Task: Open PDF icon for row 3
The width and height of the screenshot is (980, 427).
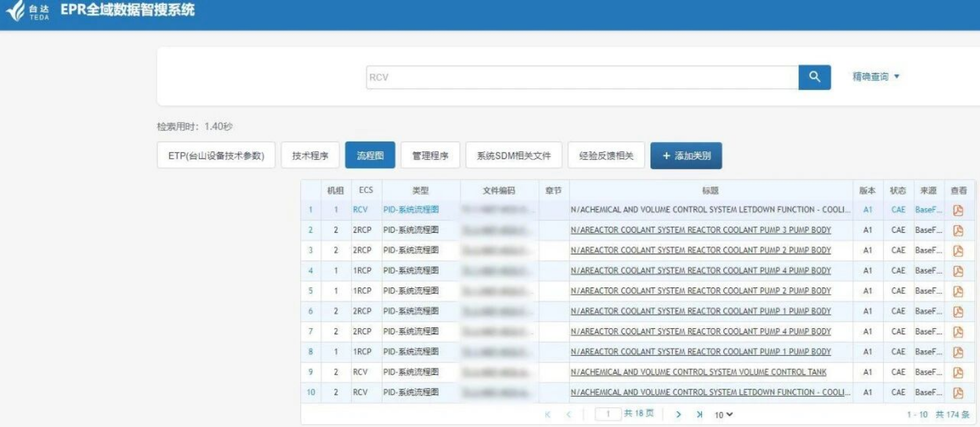Action: coord(958,251)
